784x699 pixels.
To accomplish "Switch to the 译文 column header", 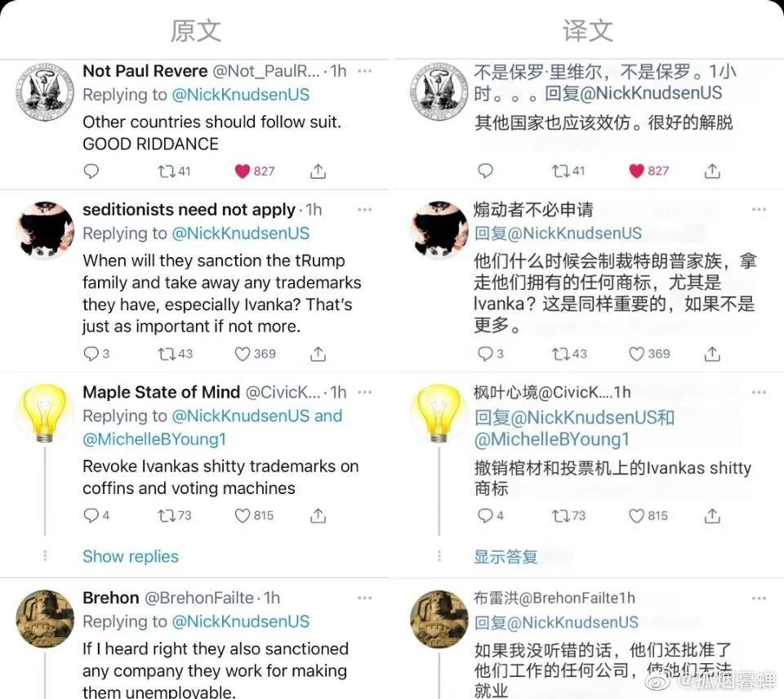I will (x=588, y=30).
